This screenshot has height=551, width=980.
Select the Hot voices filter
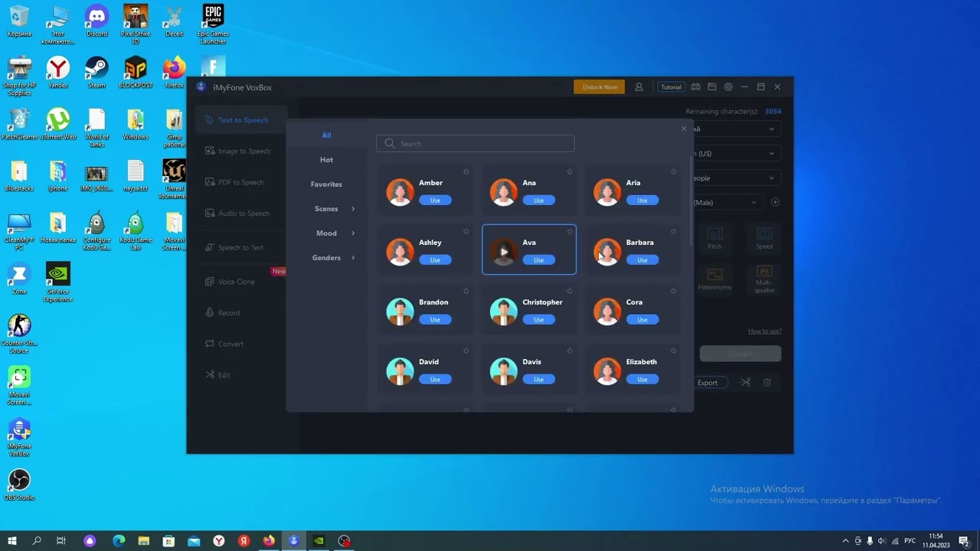326,160
